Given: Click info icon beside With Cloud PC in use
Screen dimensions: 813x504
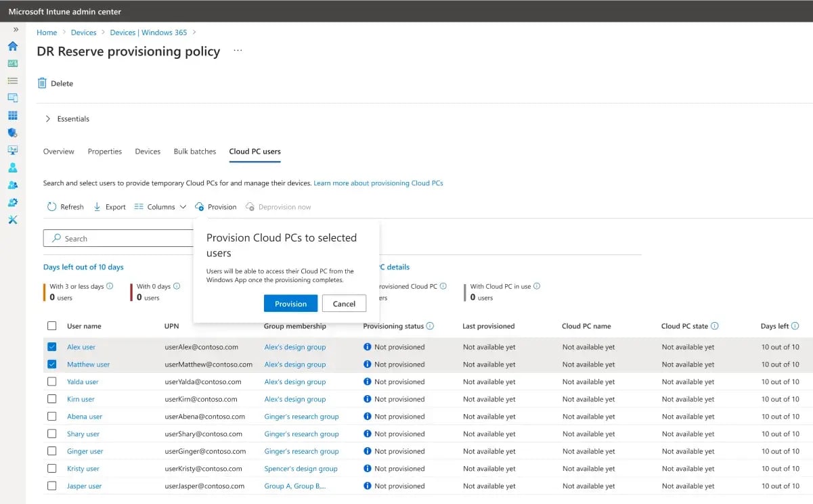Looking at the screenshot, I should point(537,286).
